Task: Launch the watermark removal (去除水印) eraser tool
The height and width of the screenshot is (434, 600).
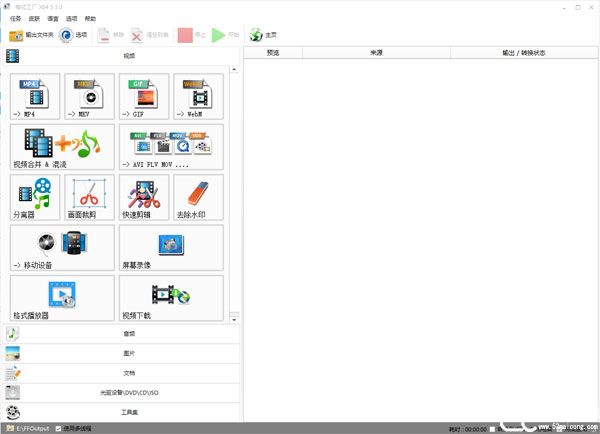Action: 198,197
